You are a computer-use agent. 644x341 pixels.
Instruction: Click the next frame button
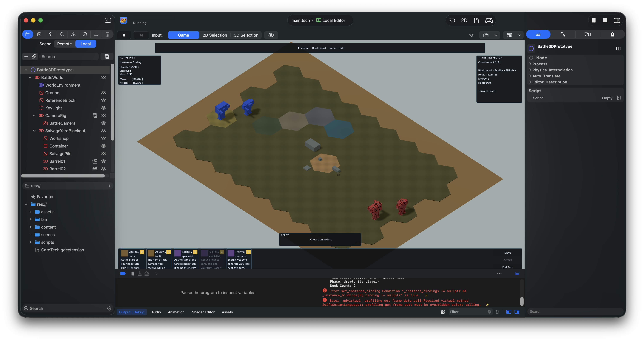pos(141,35)
